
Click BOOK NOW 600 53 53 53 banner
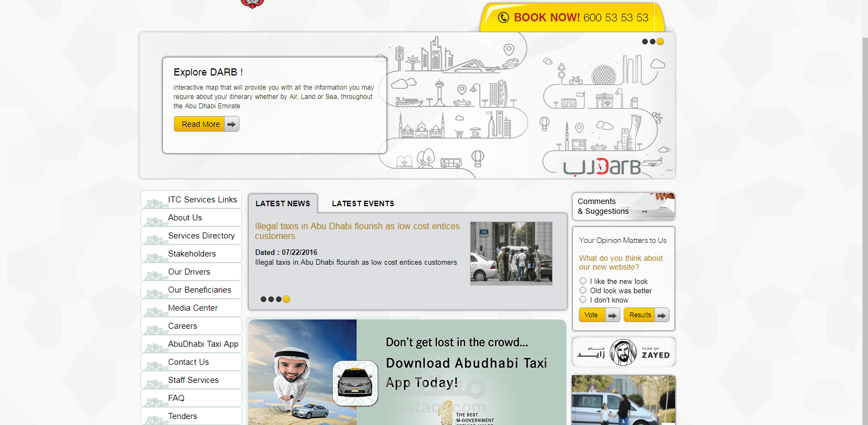[x=572, y=18]
